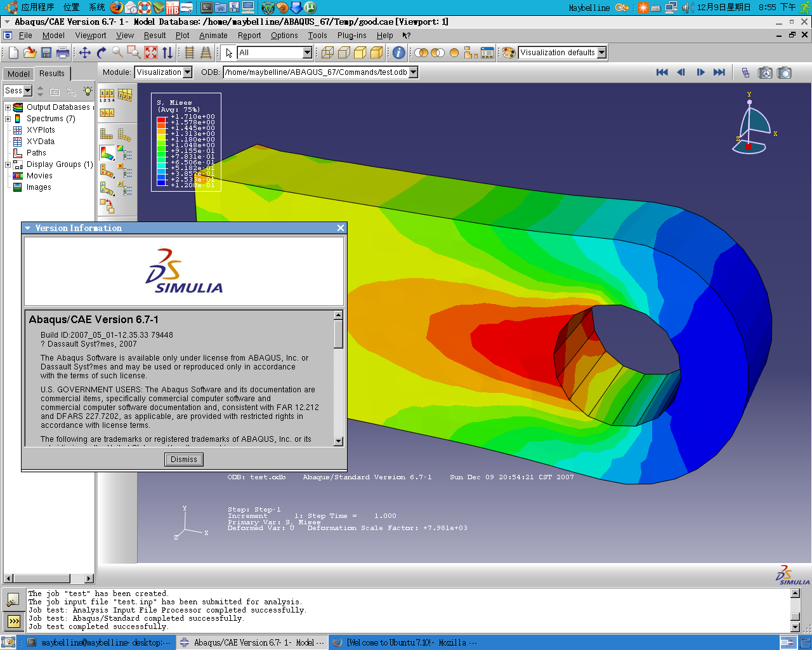812x650 pixels.
Task: Open the Result menu
Action: (x=155, y=36)
